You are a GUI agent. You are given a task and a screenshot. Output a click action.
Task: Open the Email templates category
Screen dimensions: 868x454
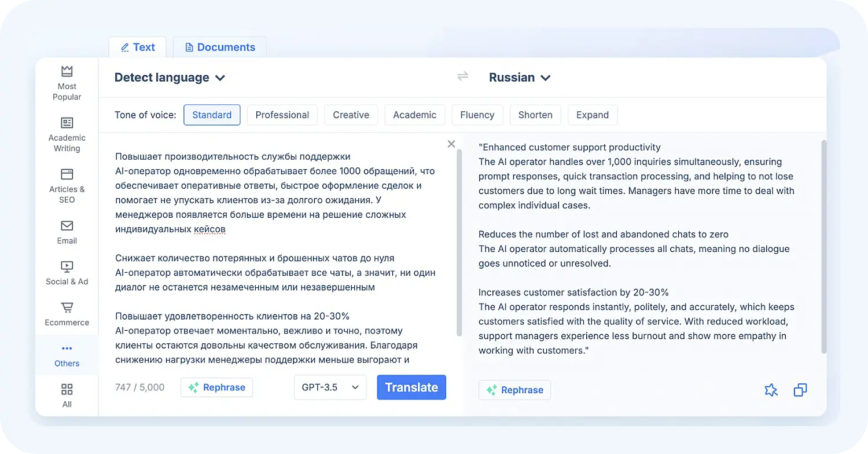pyautogui.click(x=67, y=230)
